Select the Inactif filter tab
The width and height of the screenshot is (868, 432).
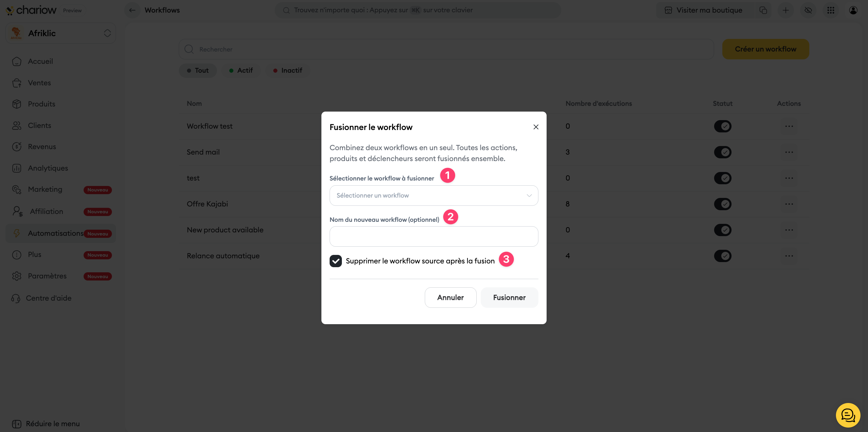pos(288,71)
